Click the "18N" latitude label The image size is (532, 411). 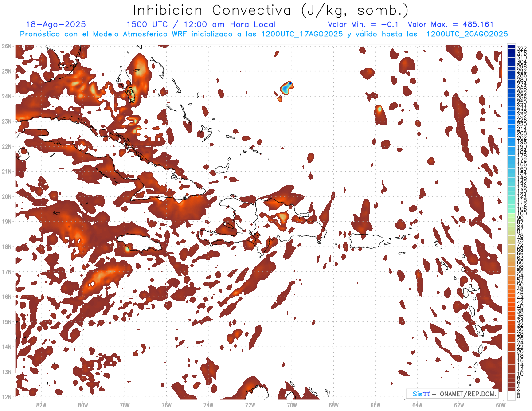tap(6, 247)
